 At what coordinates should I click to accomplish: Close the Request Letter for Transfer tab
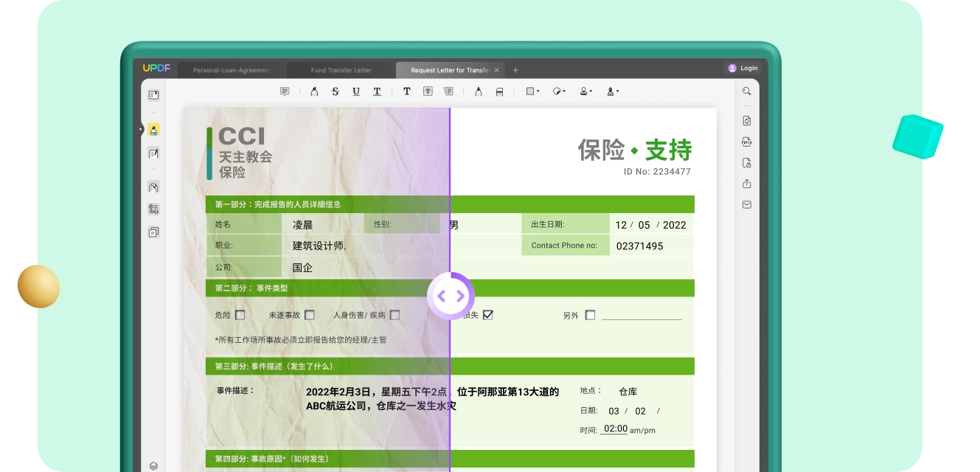coord(496,70)
